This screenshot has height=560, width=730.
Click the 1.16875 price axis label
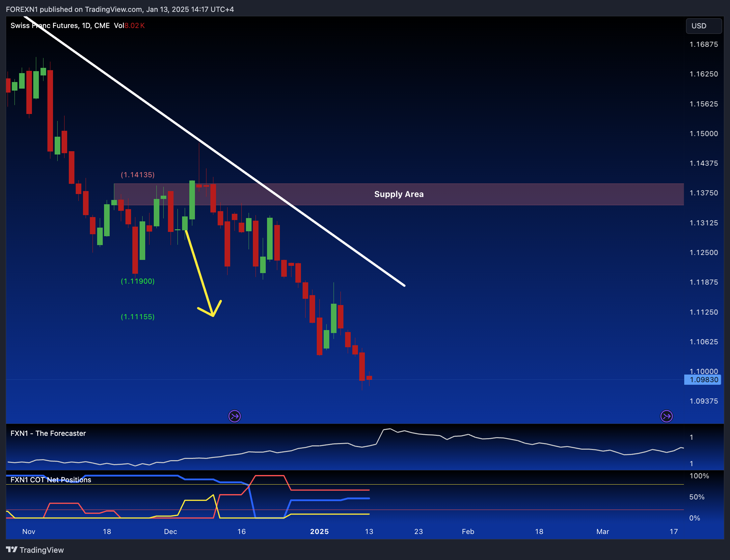click(x=704, y=44)
